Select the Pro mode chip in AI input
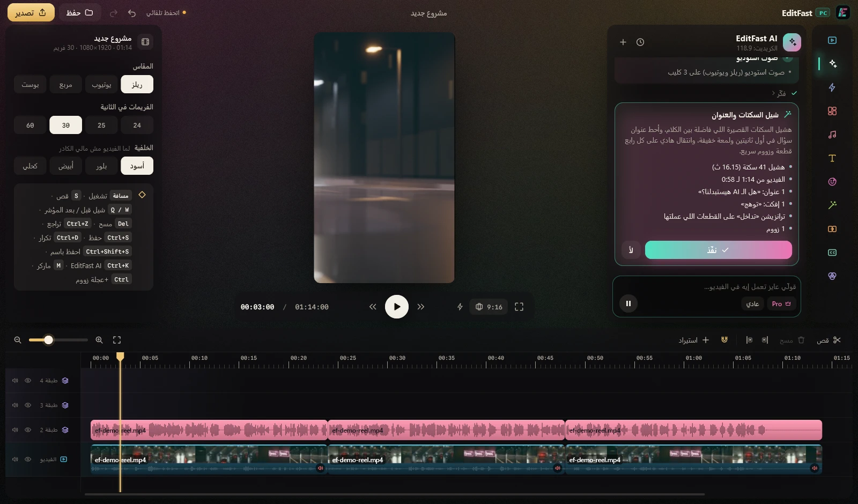 tap(781, 304)
